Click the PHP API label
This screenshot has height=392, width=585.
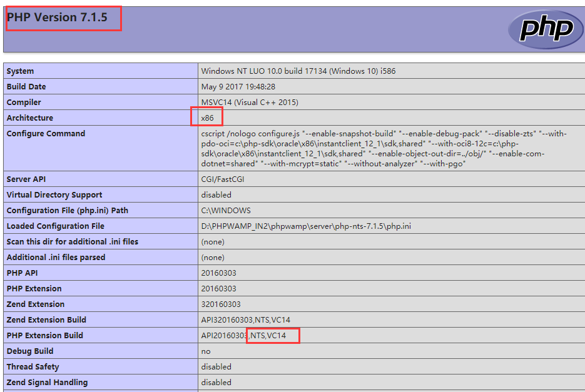[22, 273]
